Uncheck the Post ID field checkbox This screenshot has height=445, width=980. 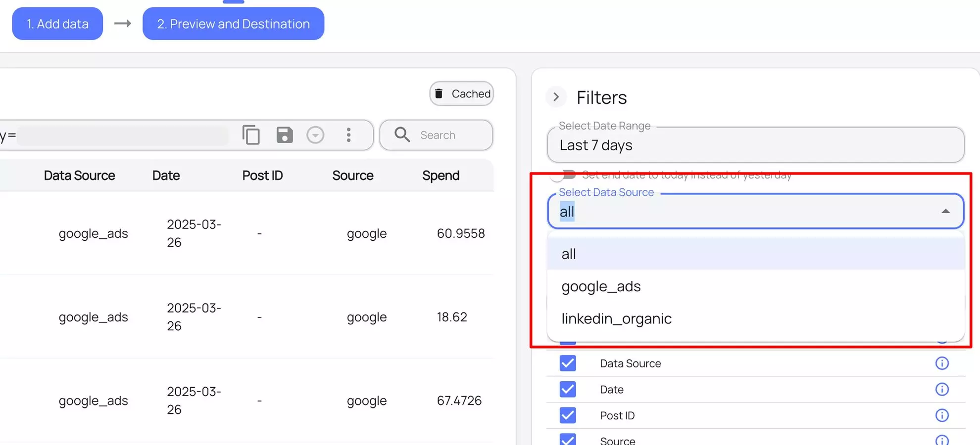pos(568,415)
